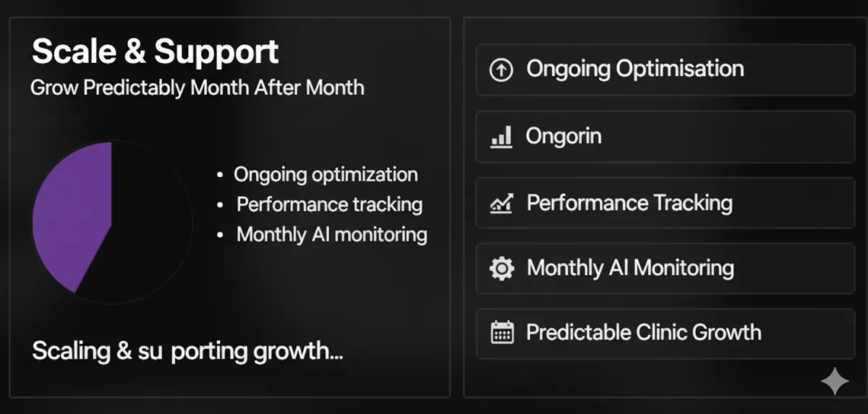The height and width of the screenshot is (414, 868).
Task: Click the sparkle star icon at corner
Action: 835,381
